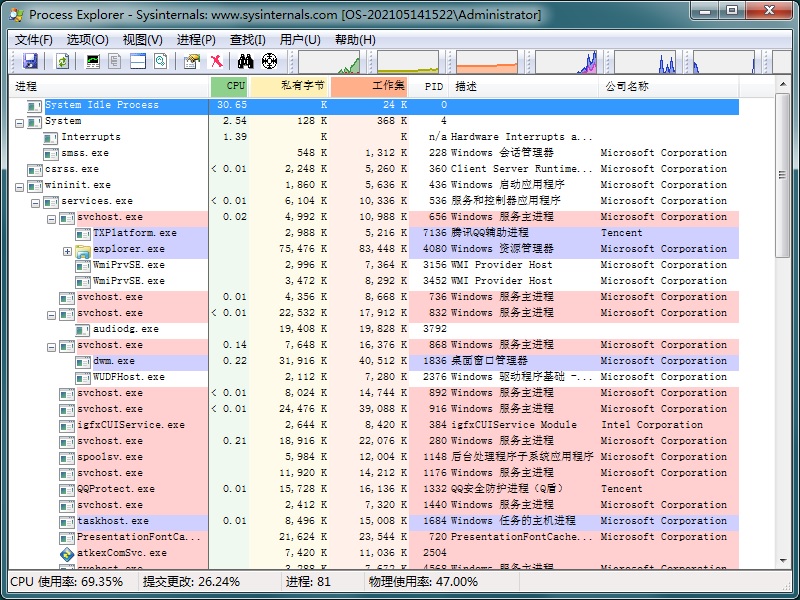
Task: Collapse the svchost.exe PID 868 node
Action: click(x=51, y=347)
